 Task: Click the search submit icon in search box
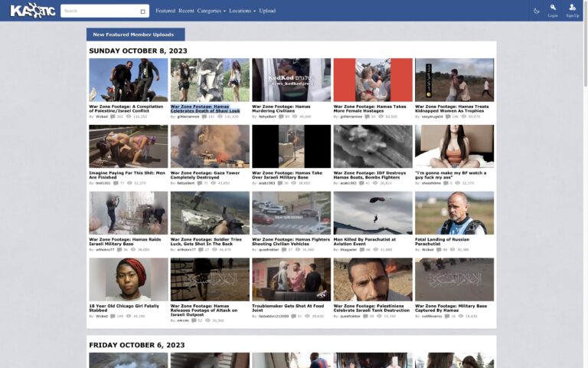click(142, 11)
